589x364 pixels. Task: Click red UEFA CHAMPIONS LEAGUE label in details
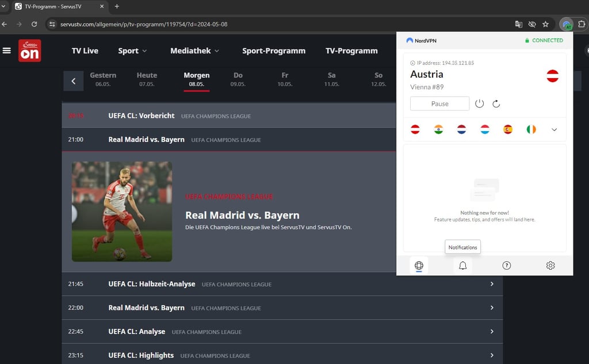pos(229,197)
